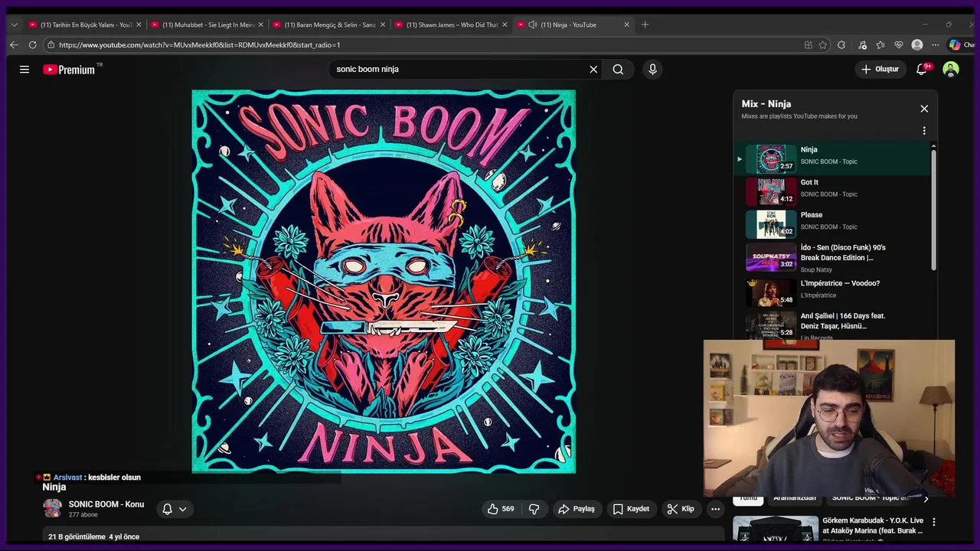The width and height of the screenshot is (980, 551).
Task: Open the tab search dropdown arrow
Action: coord(14,24)
